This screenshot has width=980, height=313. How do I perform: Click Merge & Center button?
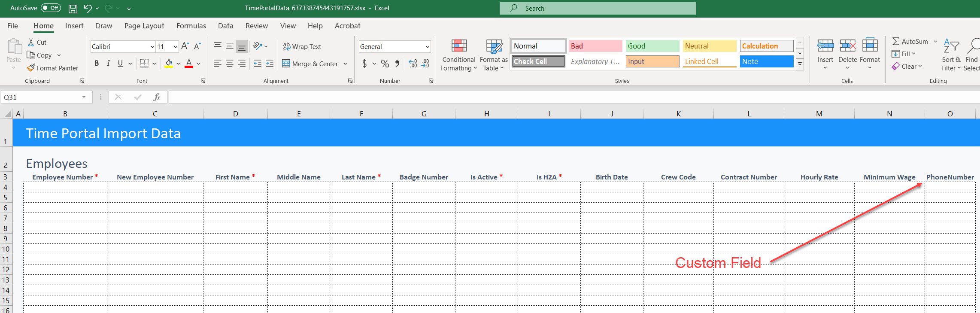point(310,64)
